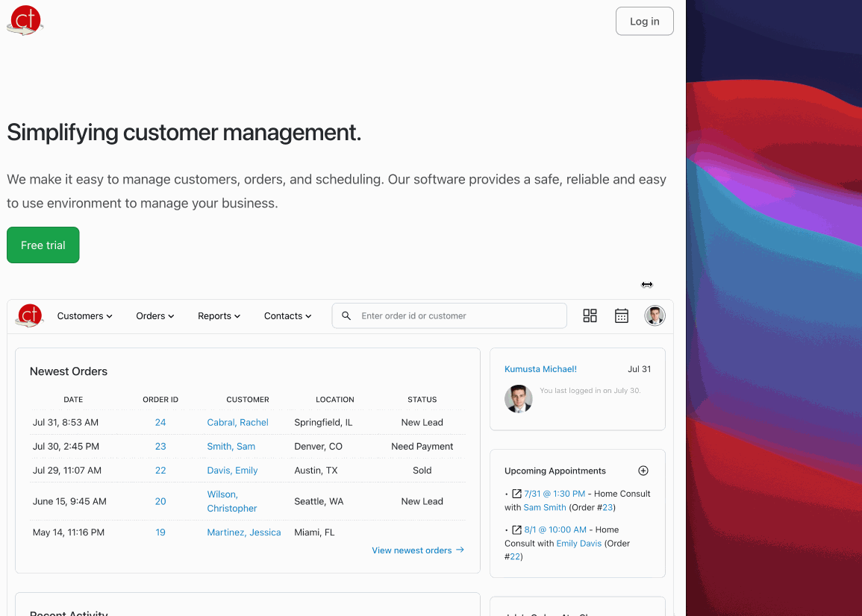Open the Contacts menu
Viewport: 862px width, 616px height.
point(287,315)
